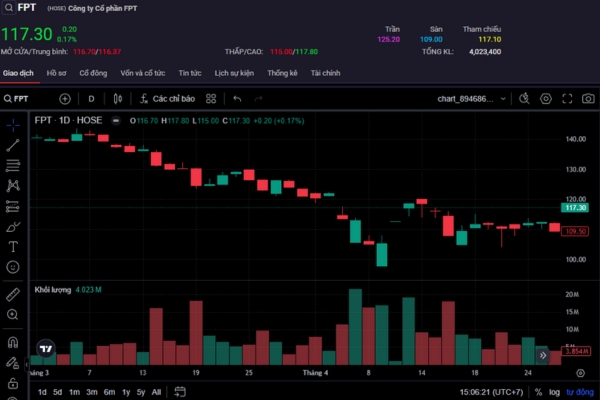Activate the zoom in tool
This screenshot has height=400, width=600.
click(x=13, y=315)
